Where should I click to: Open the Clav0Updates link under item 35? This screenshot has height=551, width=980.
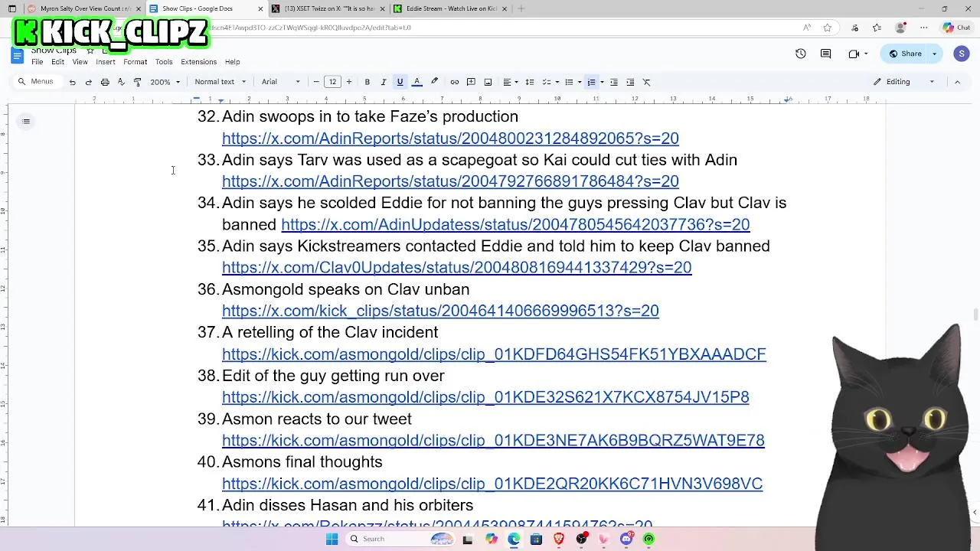click(456, 267)
